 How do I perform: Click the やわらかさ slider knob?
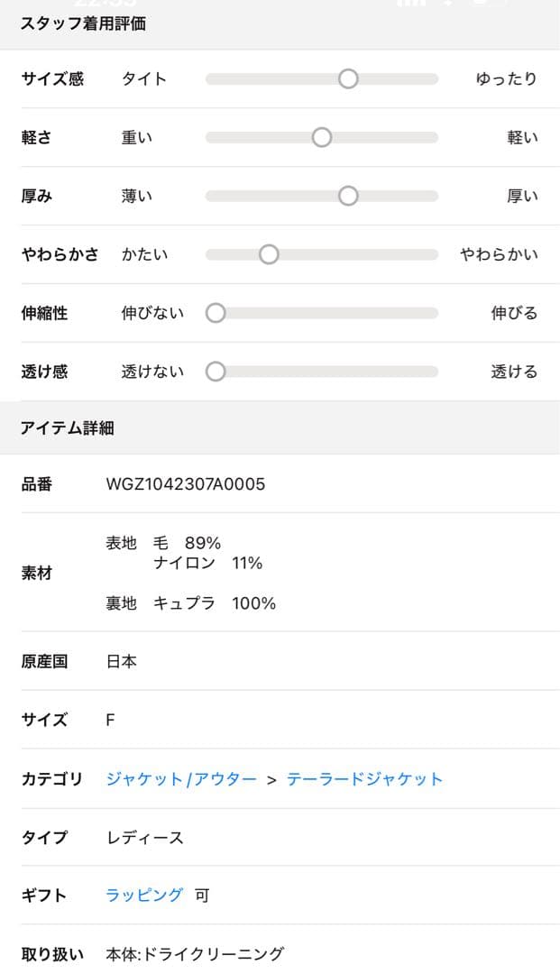coord(269,255)
